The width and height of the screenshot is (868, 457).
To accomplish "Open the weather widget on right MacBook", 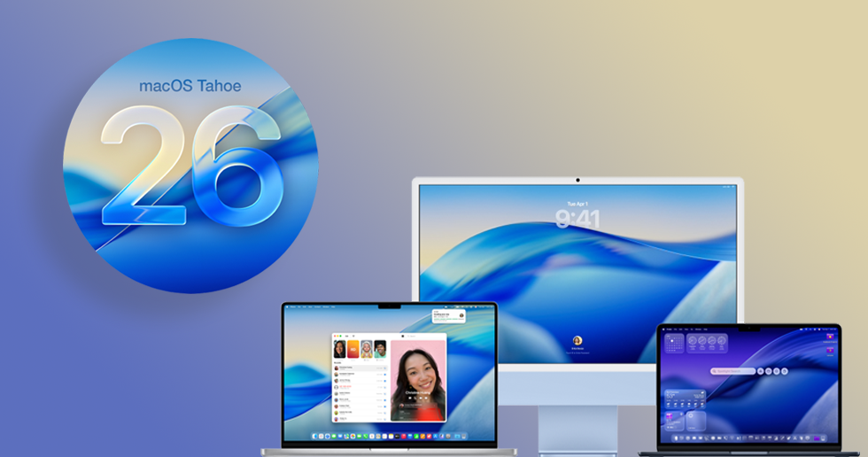I will pyautogui.click(x=686, y=399).
